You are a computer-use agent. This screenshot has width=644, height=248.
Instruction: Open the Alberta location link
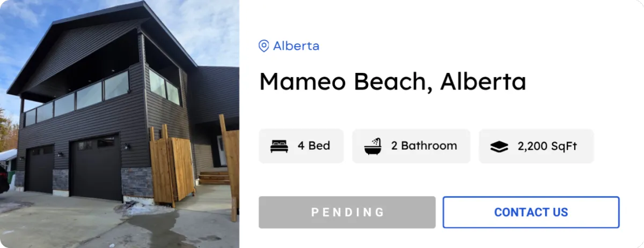tap(296, 46)
